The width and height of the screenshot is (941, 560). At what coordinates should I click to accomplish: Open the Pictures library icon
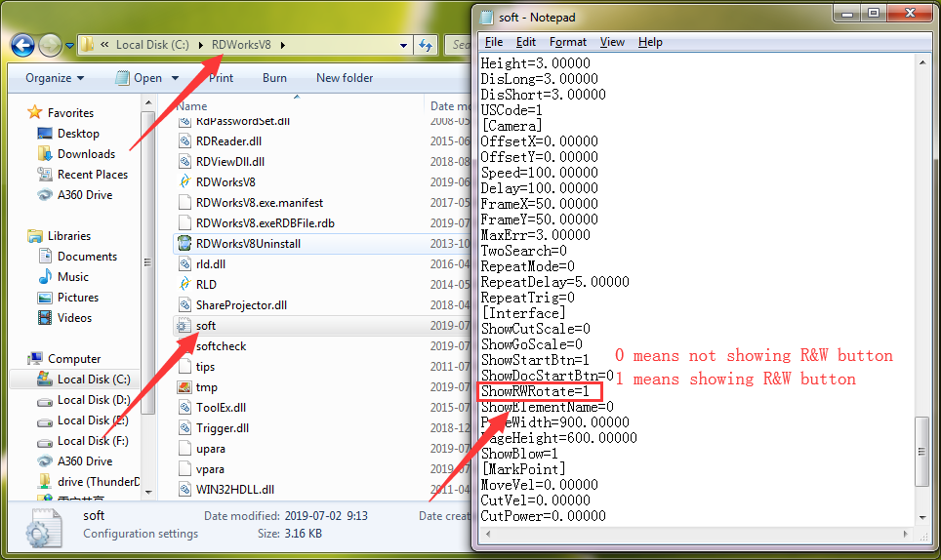click(44, 298)
